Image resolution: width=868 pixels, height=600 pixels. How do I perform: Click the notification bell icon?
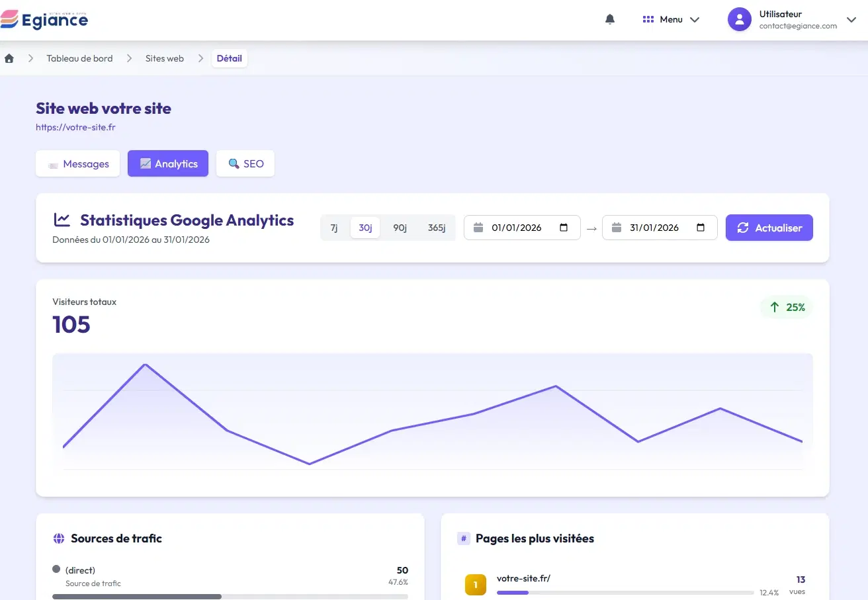point(609,19)
